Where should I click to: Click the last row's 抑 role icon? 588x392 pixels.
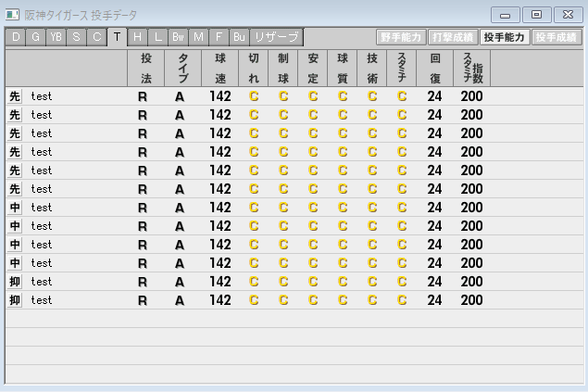(x=15, y=300)
